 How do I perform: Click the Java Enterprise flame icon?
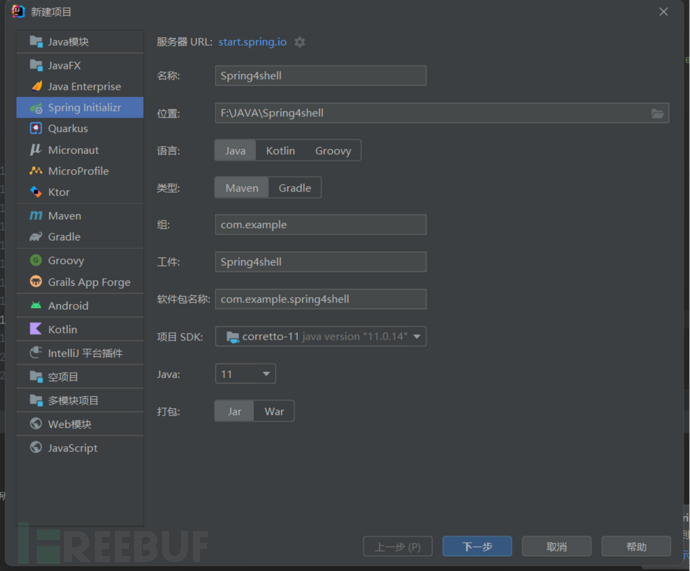click(x=37, y=86)
